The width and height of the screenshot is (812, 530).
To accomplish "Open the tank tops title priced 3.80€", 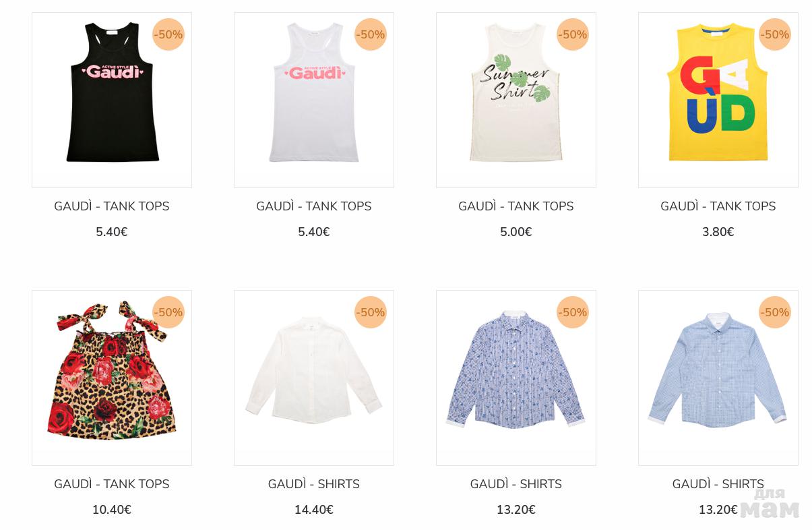I will coord(718,206).
